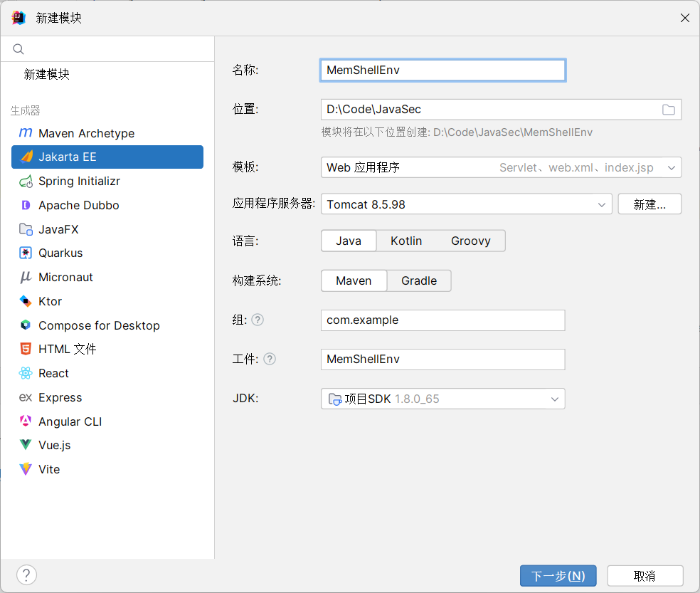Screen dimensions: 700x593
Task: Choose Maven build system
Action: pos(354,280)
